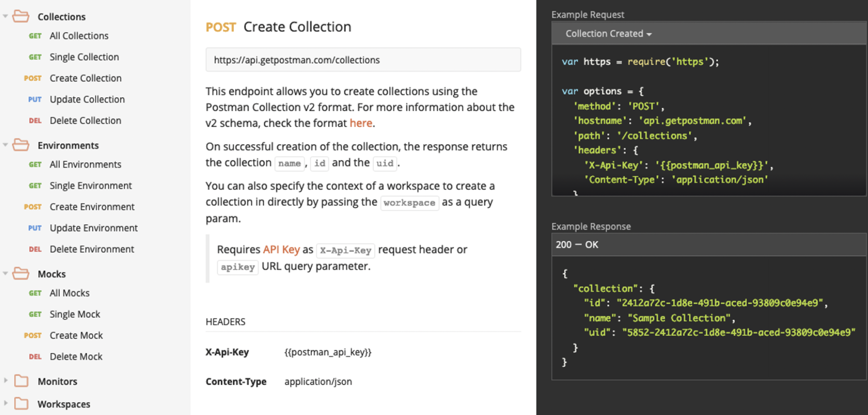Click the Monitors folder icon
Screen dimensions: 868x415
21,381
